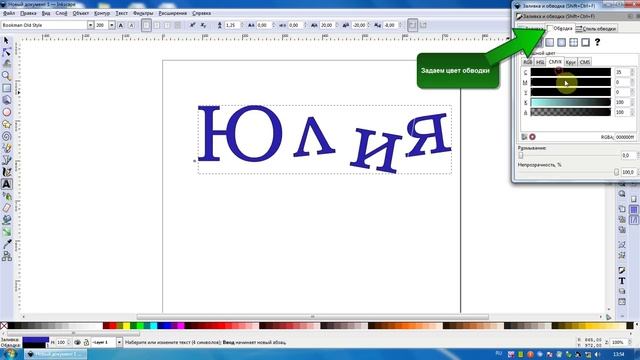Open the Объект menu
This screenshot has width=640, height=360.
80,13
